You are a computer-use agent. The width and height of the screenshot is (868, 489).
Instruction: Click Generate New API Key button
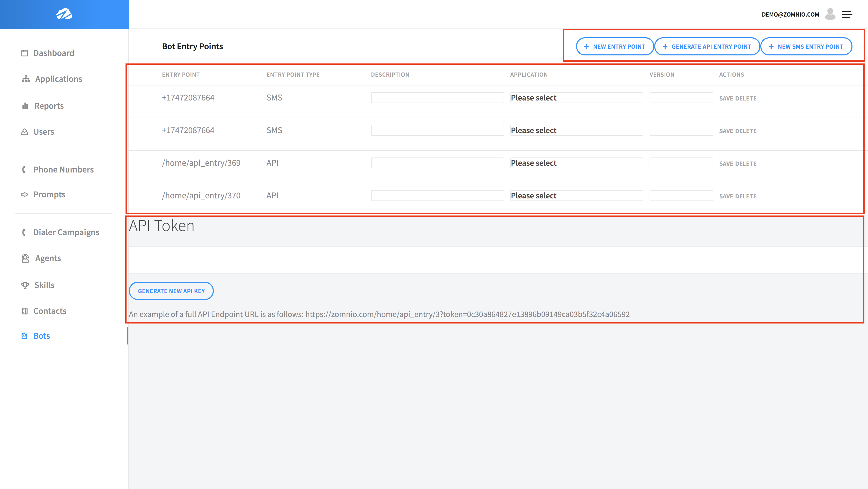pyautogui.click(x=171, y=291)
